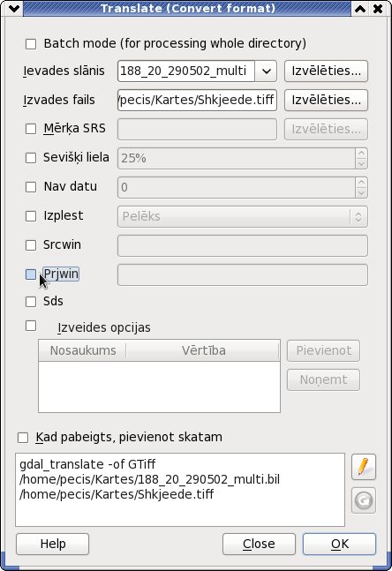Tick the Izveides opcijas checkbox
This screenshot has width=392, height=571.
pyautogui.click(x=31, y=326)
